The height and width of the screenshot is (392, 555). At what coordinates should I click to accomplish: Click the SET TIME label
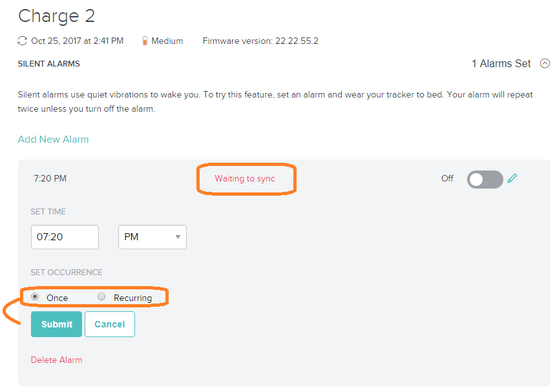(48, 212)
